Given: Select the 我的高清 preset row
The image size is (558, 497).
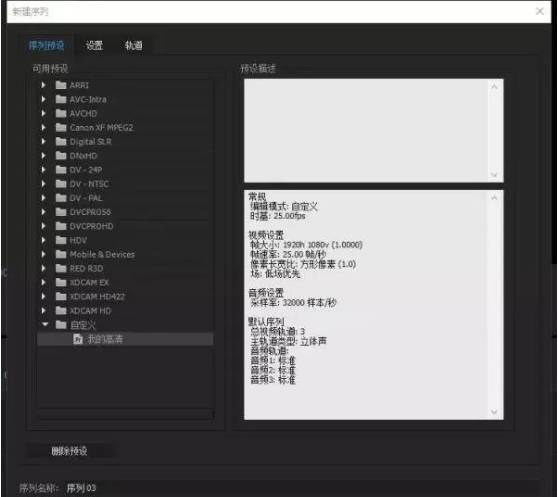Looking at the screenshot, I should click(125, 339).
